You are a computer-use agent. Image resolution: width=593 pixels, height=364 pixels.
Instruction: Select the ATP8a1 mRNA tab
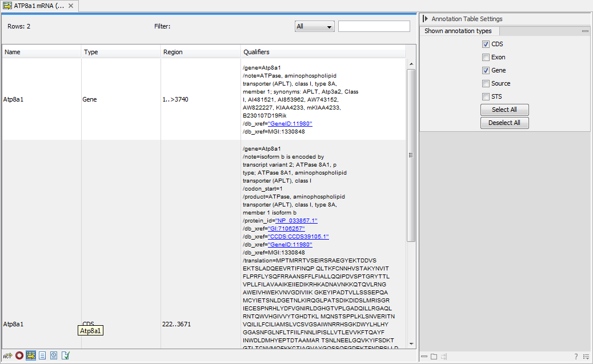(x=39, y=6)
